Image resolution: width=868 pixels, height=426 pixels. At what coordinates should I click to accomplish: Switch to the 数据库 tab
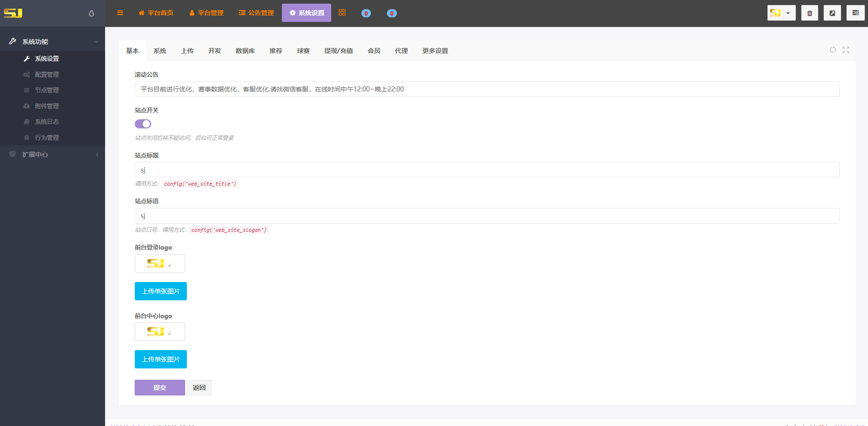click(245, 51)
